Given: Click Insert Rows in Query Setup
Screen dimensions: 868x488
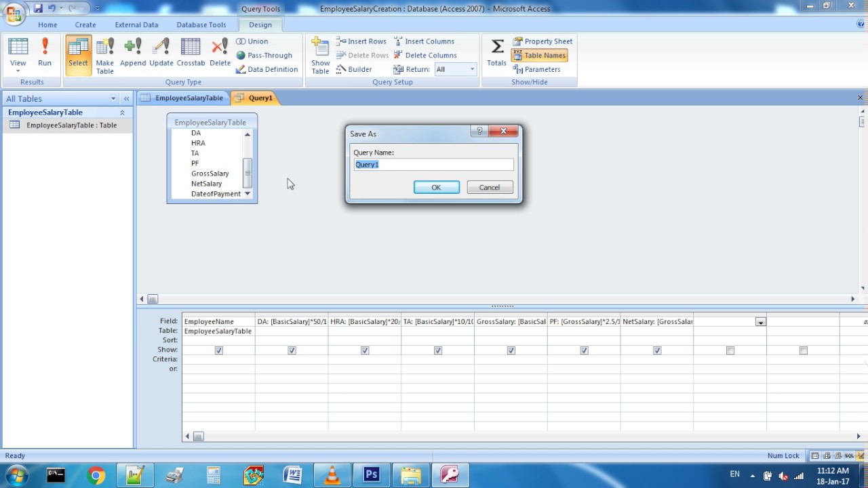Looking at the screenshot, I should point(361,41).
